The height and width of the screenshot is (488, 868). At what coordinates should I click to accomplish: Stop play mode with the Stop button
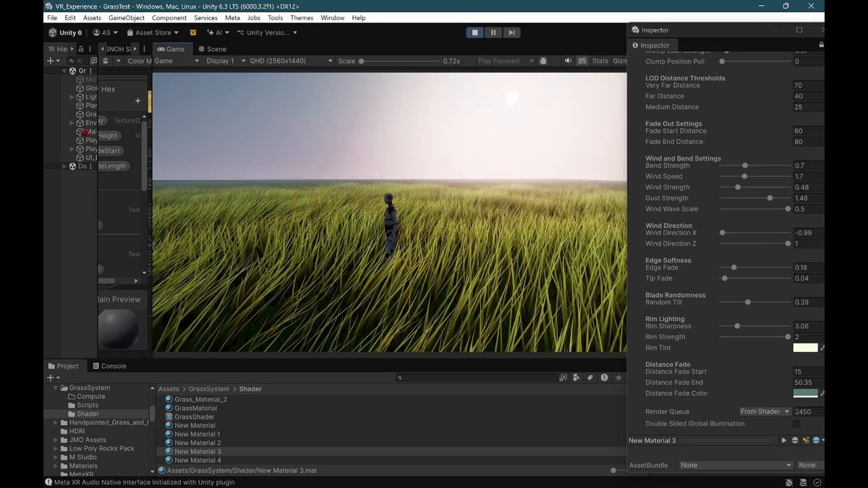point(475,33)
